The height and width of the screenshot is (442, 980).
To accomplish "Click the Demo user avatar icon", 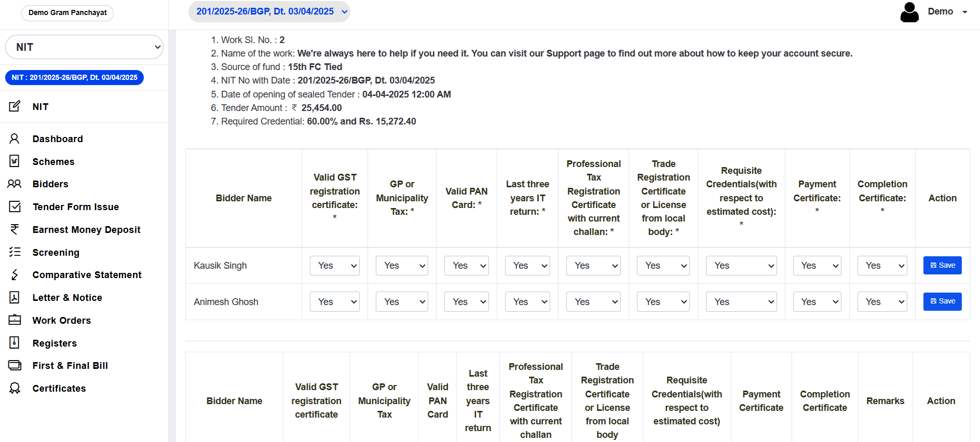I will pos(909,12).
